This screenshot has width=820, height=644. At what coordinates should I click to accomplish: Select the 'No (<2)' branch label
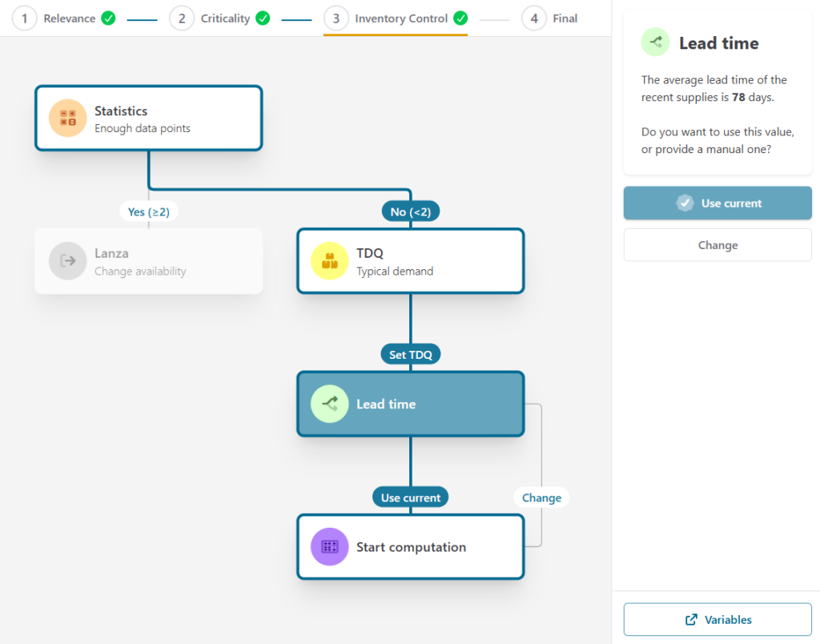411,211
